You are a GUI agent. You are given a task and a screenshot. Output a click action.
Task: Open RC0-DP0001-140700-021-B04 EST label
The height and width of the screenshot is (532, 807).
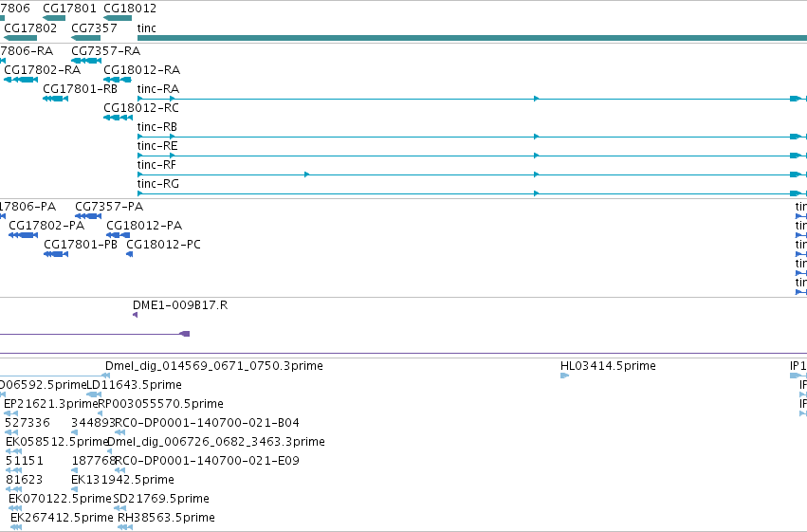pos(207,424)
